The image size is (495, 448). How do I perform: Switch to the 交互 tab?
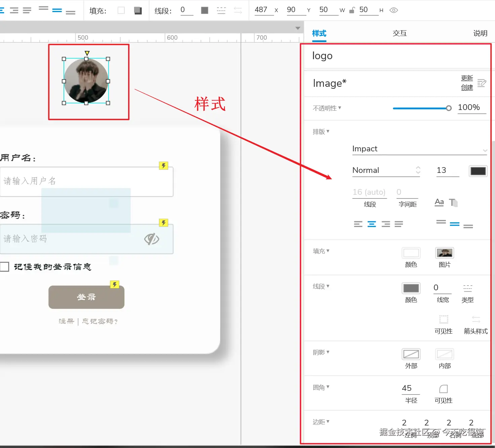[400, 33]
